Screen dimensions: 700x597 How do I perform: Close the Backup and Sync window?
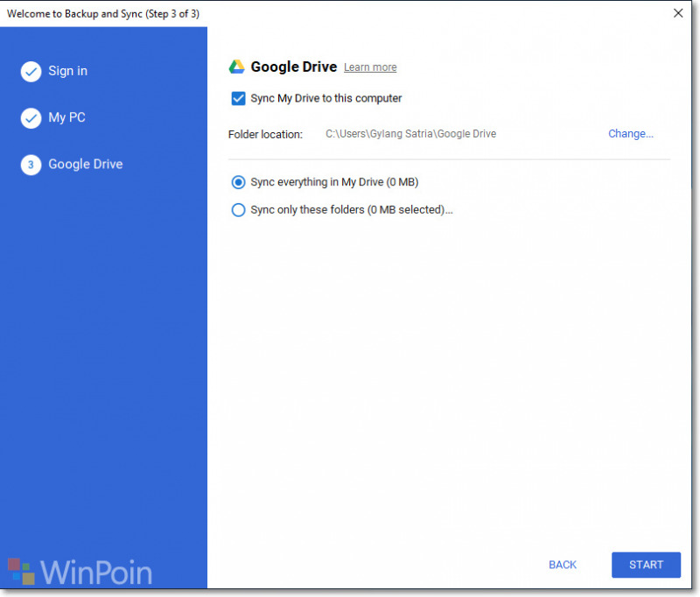coord(678,13)
